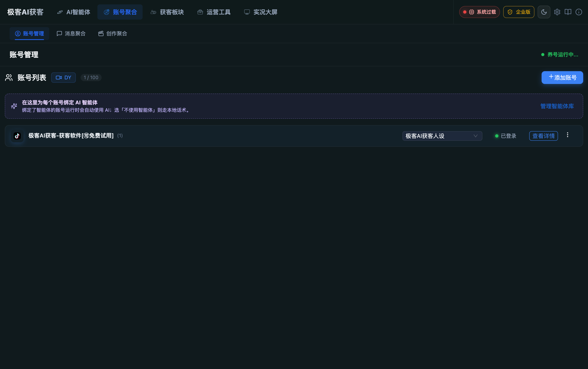Viewport: 588px width, 369px height.
Task: Select the DY platform filter chip
Action: pos(63,78)
